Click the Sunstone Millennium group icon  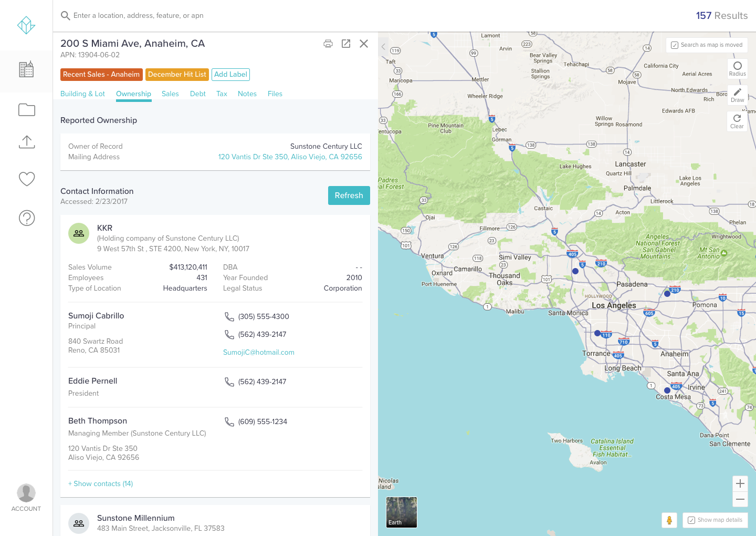point(79,523)
